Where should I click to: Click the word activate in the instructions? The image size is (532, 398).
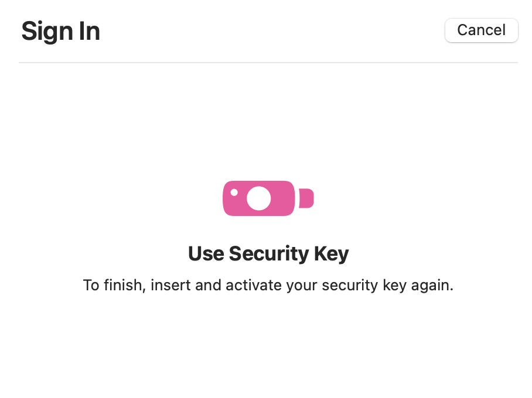(x=254, y=285)
